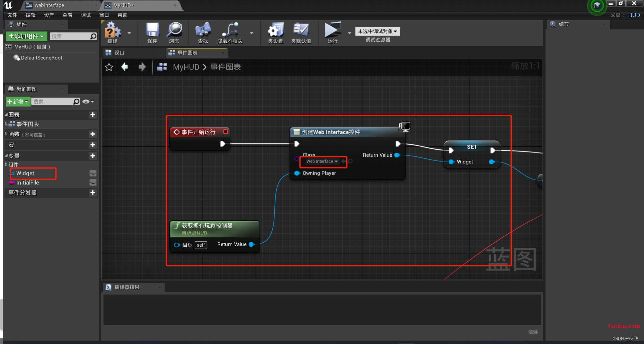Open the 查找 find tool
The width and height of the screenshot is (644, 344).
pos(203,33)
